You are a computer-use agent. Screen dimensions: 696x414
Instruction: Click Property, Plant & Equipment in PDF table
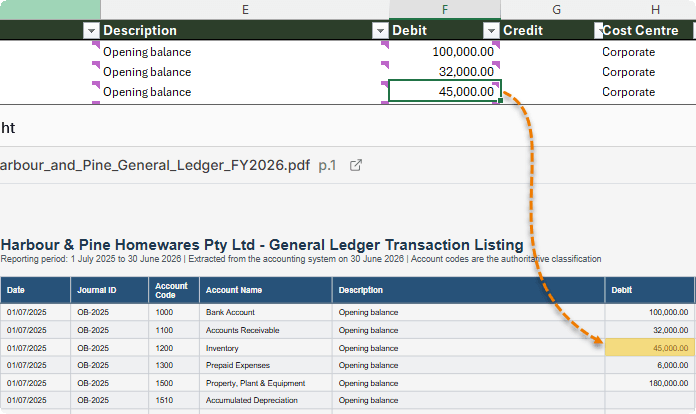pyautogui.click(x=255, y=383)
